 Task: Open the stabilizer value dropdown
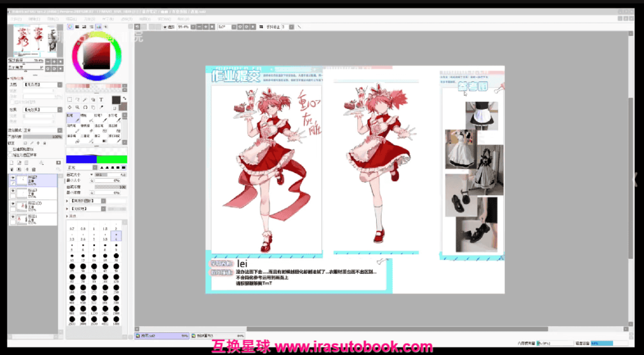coord(291,26)
